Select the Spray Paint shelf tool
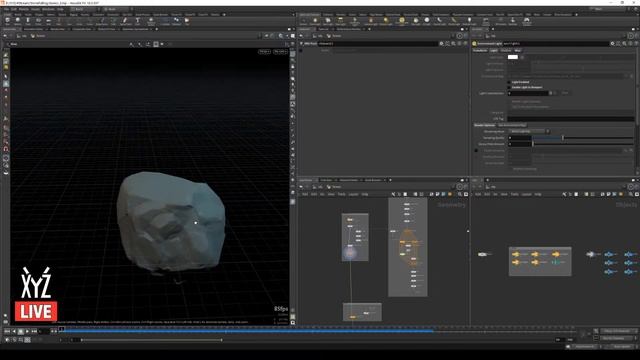Image resolution: width=640 pixels, height=360 pixels. click(x=125, y=21)
